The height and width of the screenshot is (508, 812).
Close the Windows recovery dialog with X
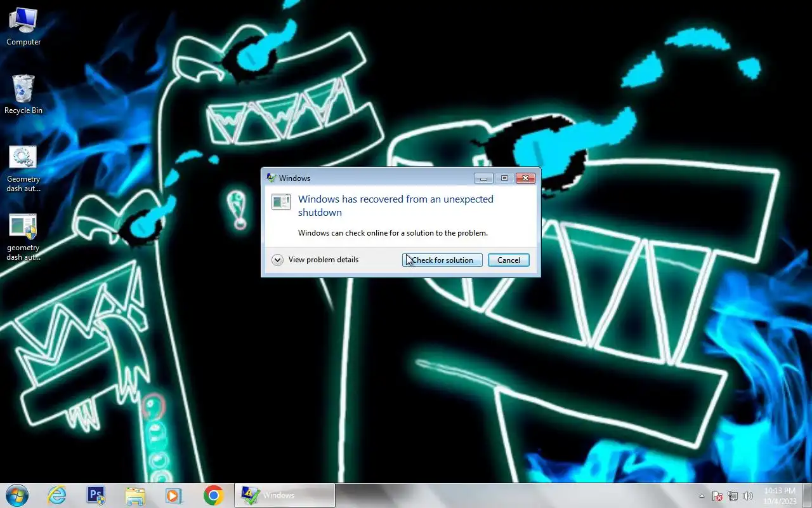coord(525,178)
